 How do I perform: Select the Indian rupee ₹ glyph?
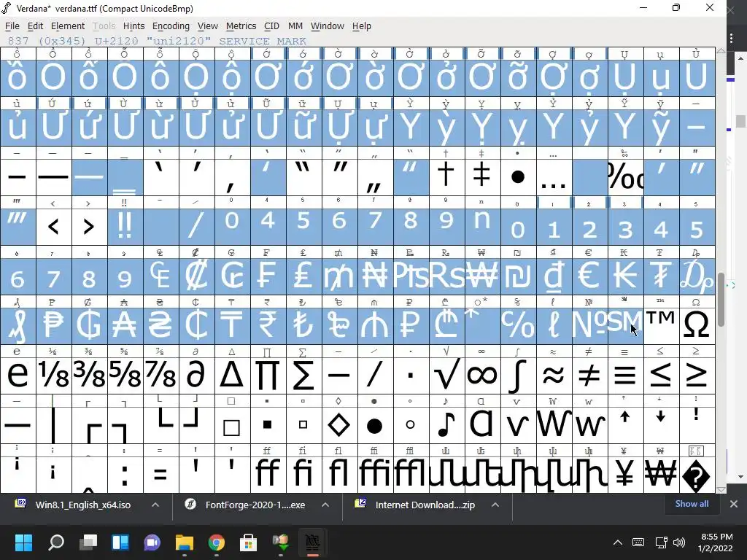(268, 325)
